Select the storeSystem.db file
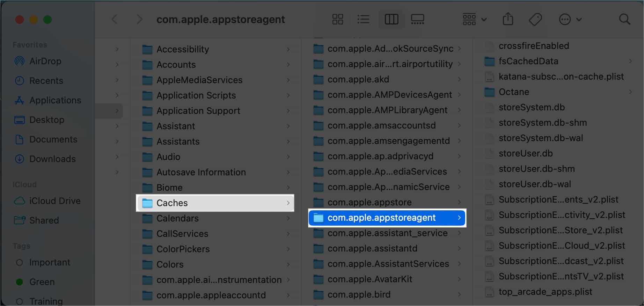Image resolution: width=644 pixels, height=306 pixels. click(558, 107)
